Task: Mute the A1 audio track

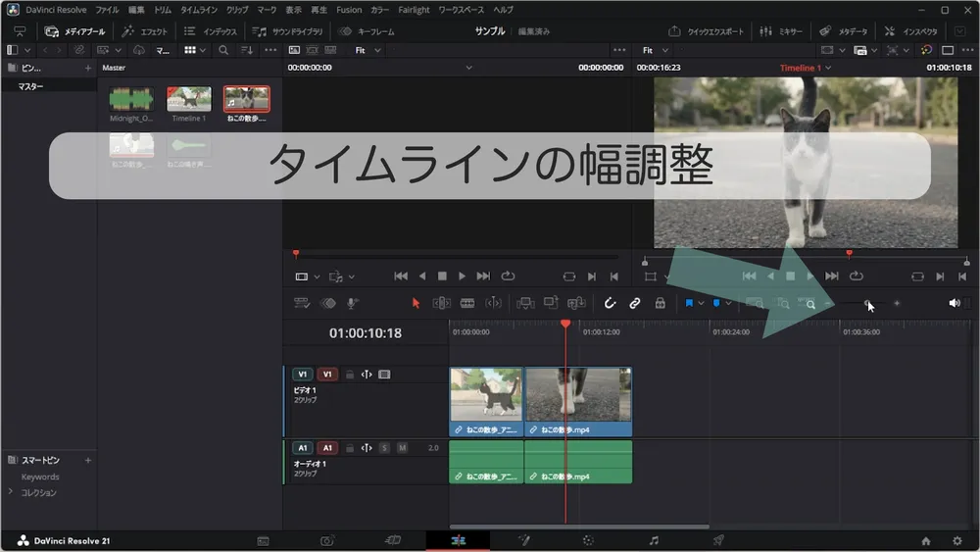Action: [403, 448]
